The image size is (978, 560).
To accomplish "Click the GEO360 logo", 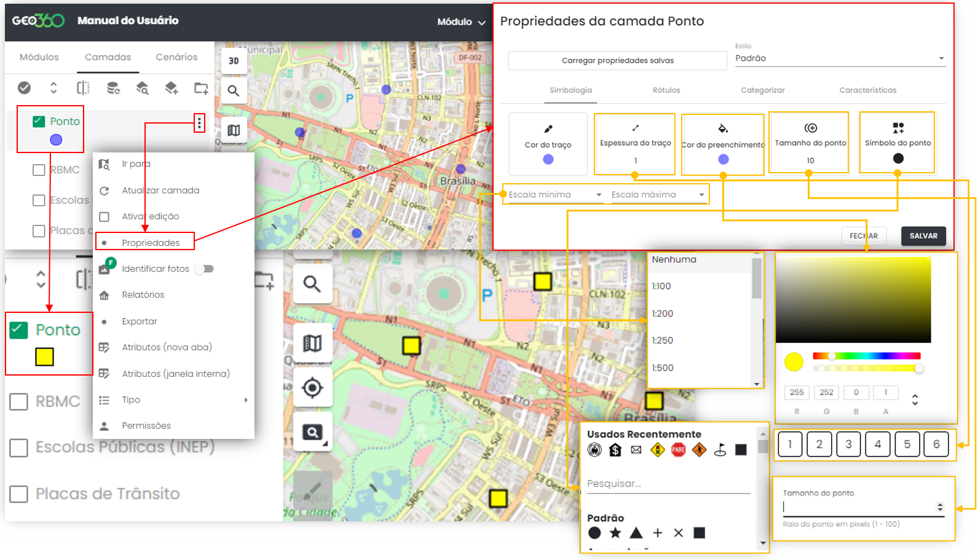I will [x=38, y=20].
